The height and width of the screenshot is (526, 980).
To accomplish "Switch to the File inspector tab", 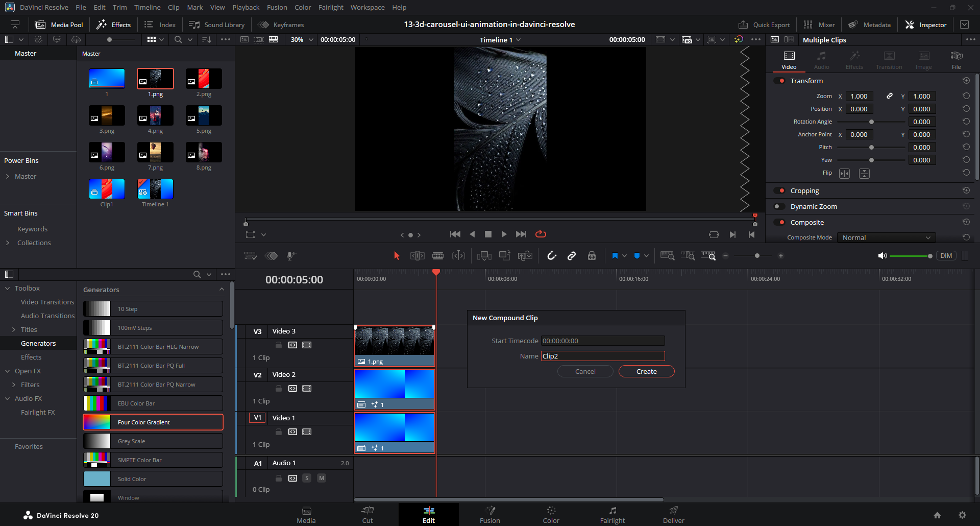I will tap(956, 60).
